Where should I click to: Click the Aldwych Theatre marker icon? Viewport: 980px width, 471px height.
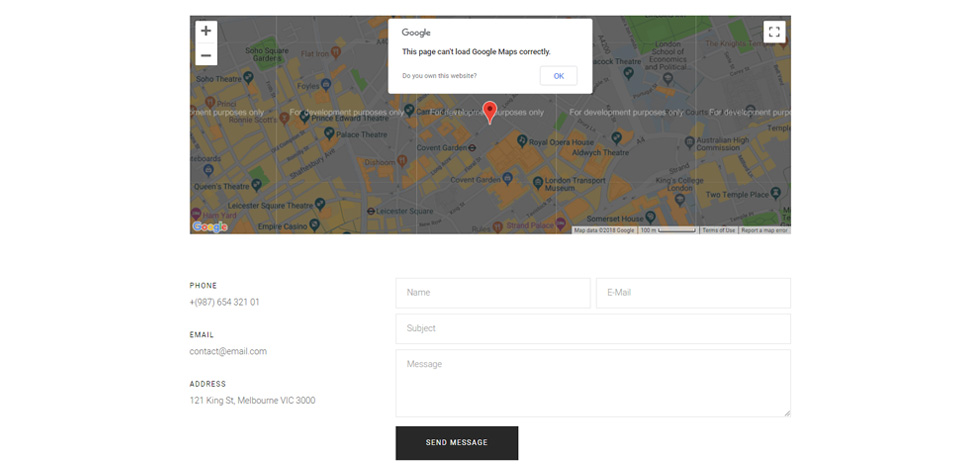tap(617, 137)
